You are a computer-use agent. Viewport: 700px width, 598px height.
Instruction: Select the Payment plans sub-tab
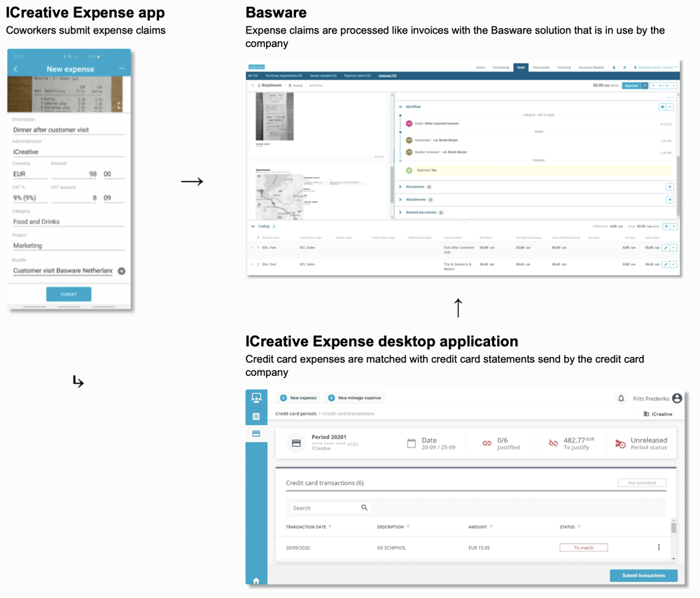click(x=357, y=76)
